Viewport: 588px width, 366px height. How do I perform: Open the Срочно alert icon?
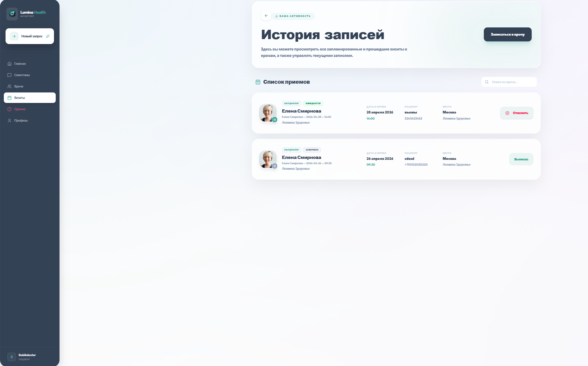pos(10,109)
